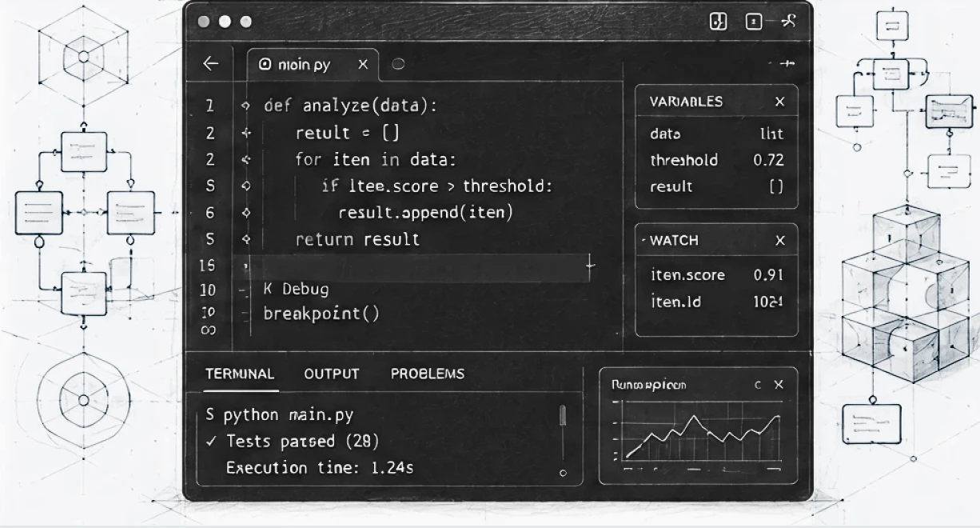Screen dimensions: 980x528
Task: Click the return result code line
Action: click(357, 238)
